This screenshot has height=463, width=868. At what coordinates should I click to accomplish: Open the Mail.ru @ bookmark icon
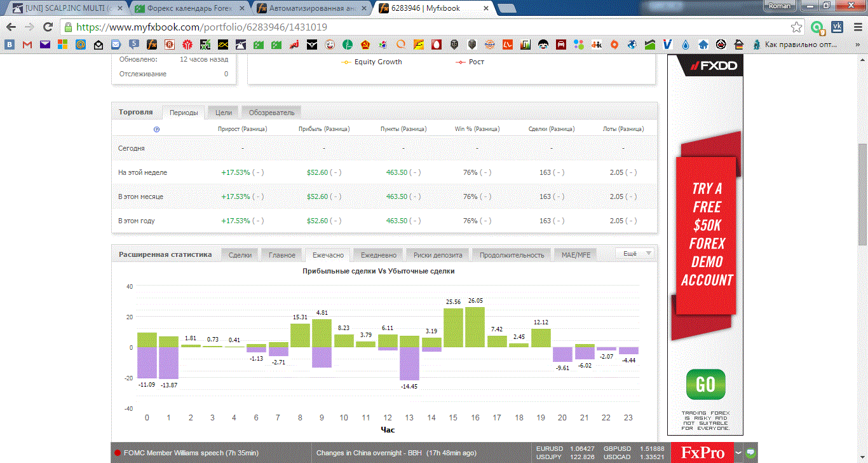[80, 45]
